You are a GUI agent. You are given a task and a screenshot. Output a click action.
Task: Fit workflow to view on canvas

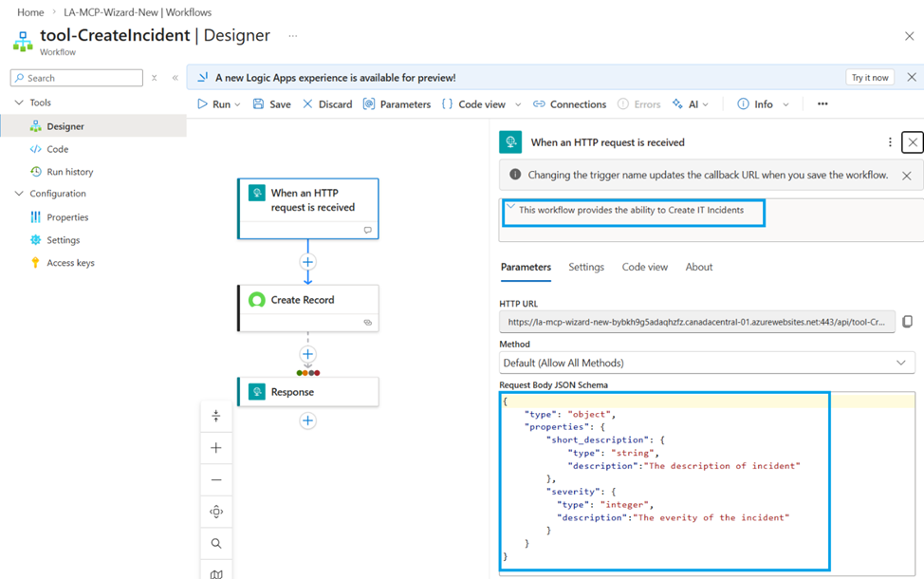pos(216,512)
